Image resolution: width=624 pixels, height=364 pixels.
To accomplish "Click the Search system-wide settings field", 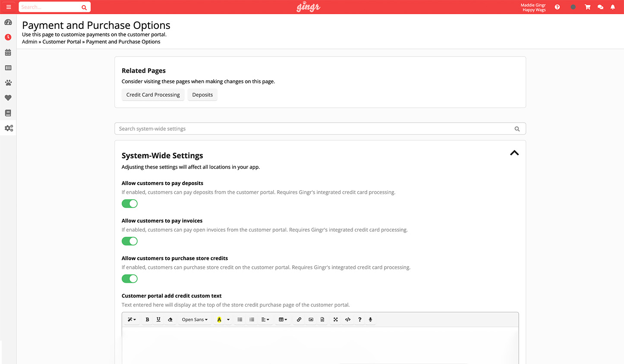I will tap(315, 129).
